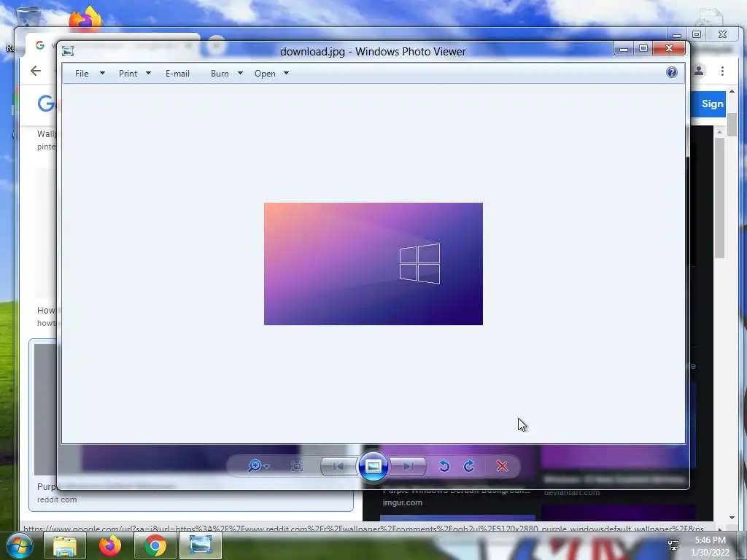Screen dimensions: 747x560
Task: Click the Chrome back arrow
Action: click(36, 71)
